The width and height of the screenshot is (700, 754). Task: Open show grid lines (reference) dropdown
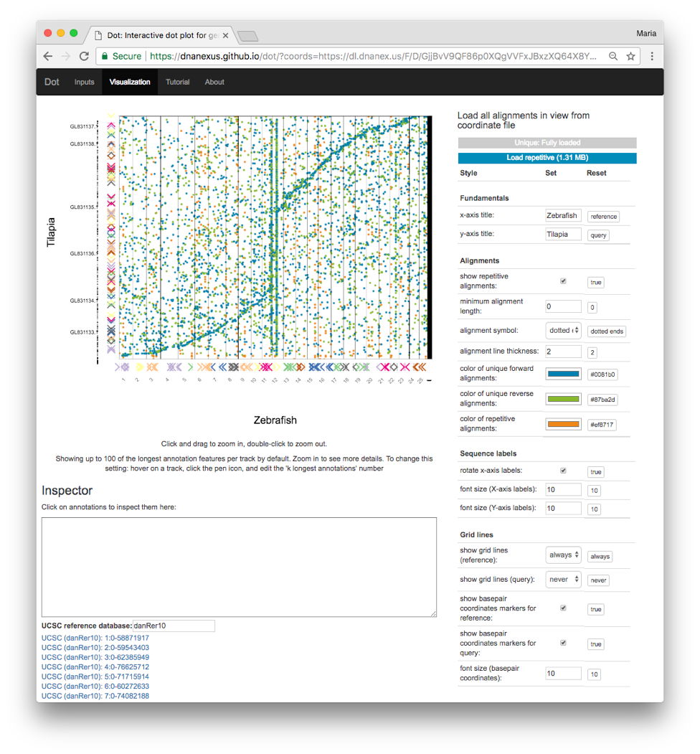563,555
